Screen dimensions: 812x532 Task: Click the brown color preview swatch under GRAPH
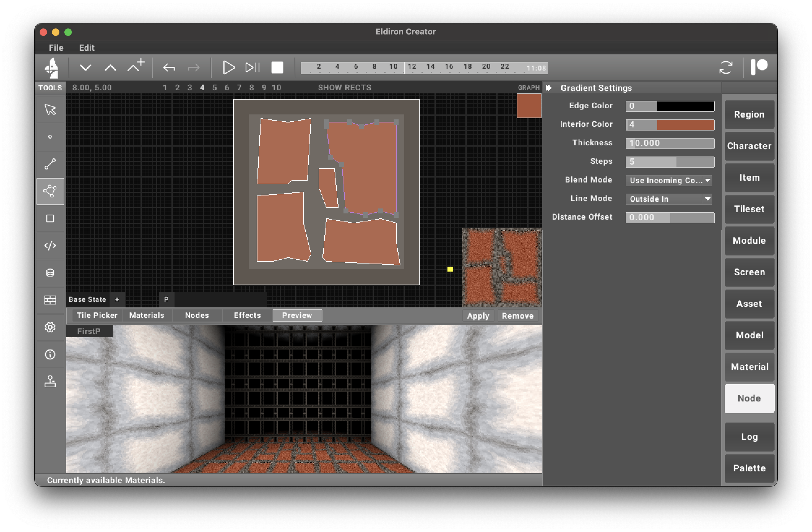(x=529, y=106)
